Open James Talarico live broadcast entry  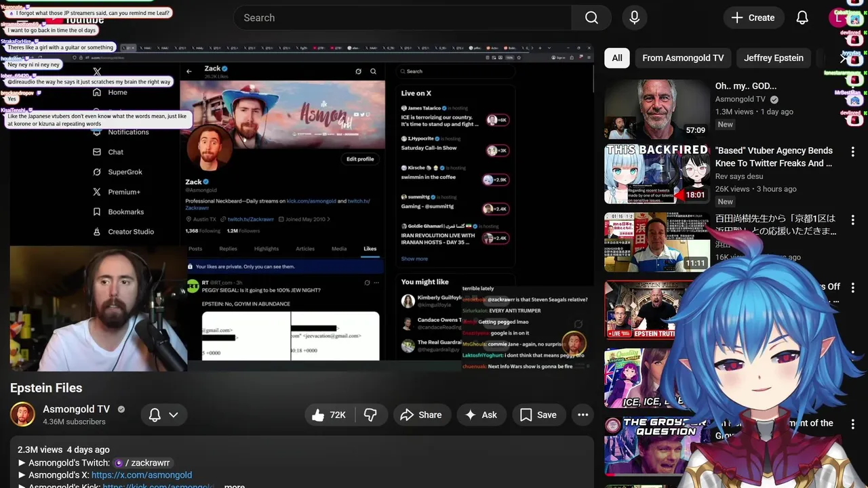pyautogui.click(x=454, y=117)
